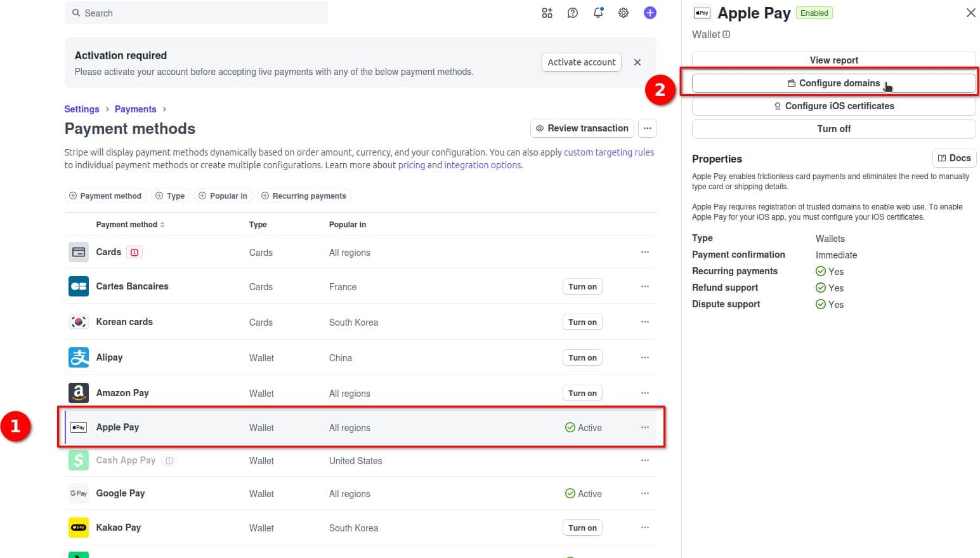980x558 pixels.
Task: Turn on Kakao Pay
Action: 582,528
